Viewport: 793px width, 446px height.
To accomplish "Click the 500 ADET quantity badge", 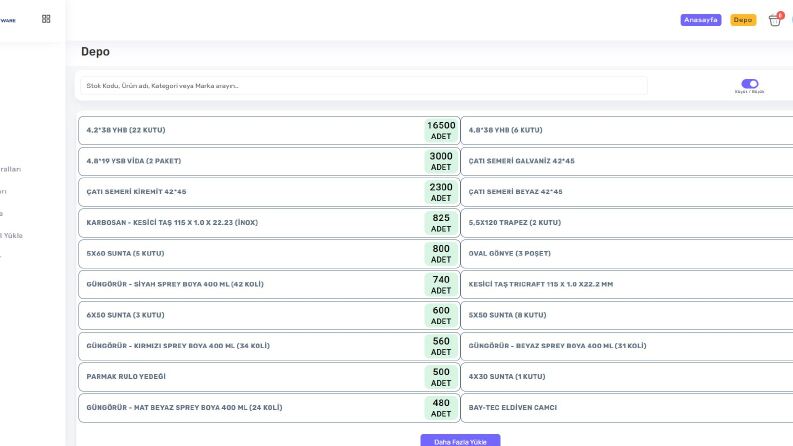I will pos(441,377).
